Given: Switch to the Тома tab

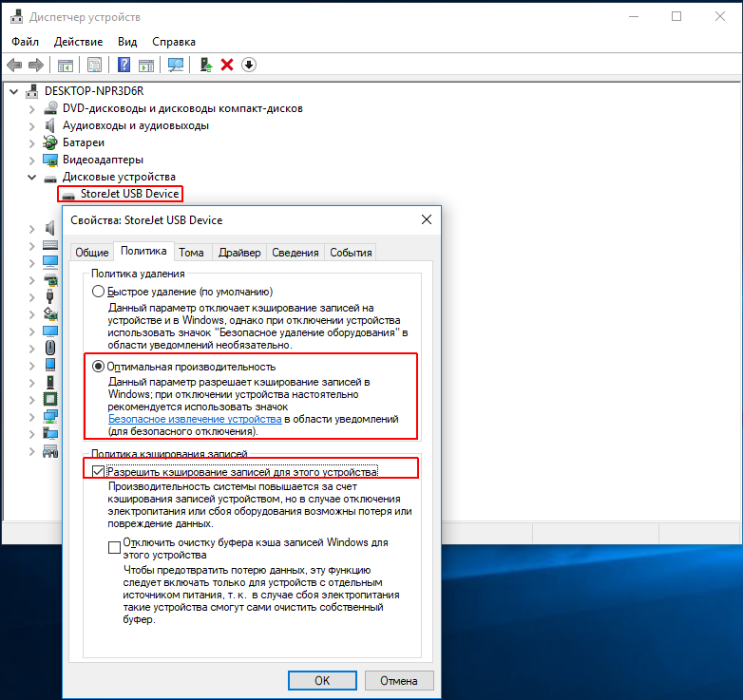Looking at the screenshot, I should 191,253.
